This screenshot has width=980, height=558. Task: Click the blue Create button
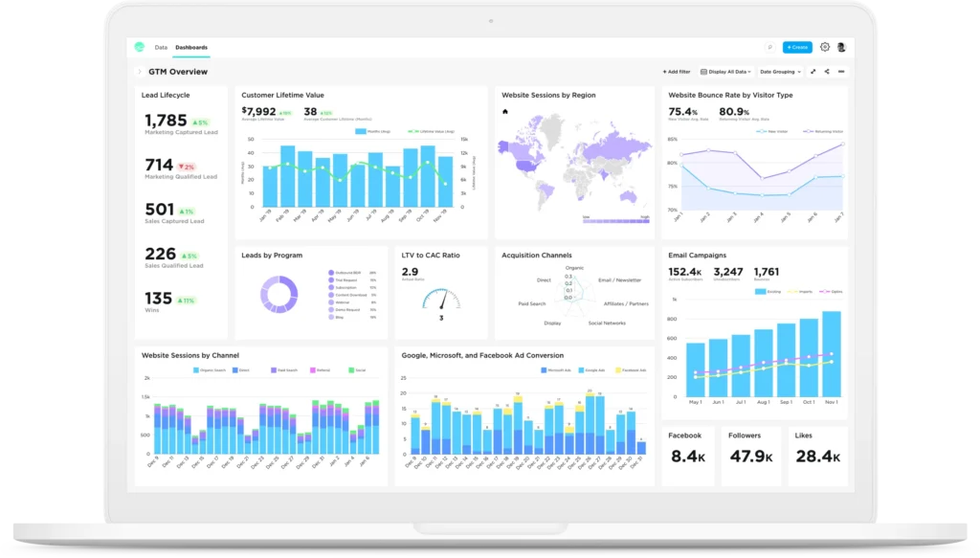click(797, 48)
